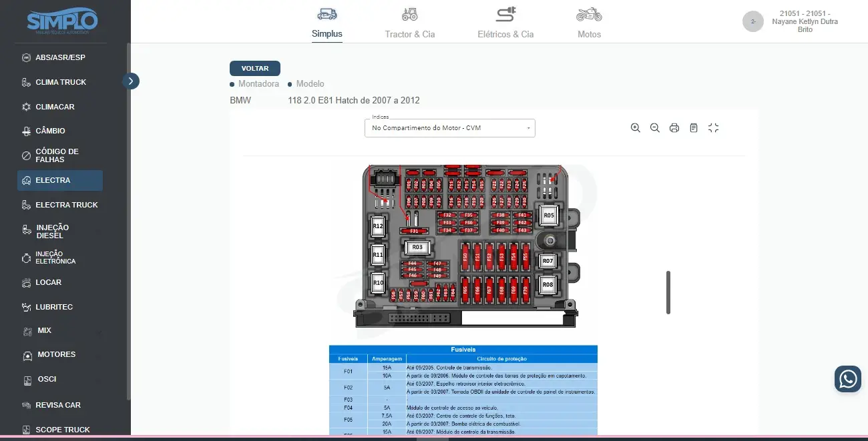Zoom out of the fuse diagram
The height and width of the screenshot is (441, 868).
[655, 128]
